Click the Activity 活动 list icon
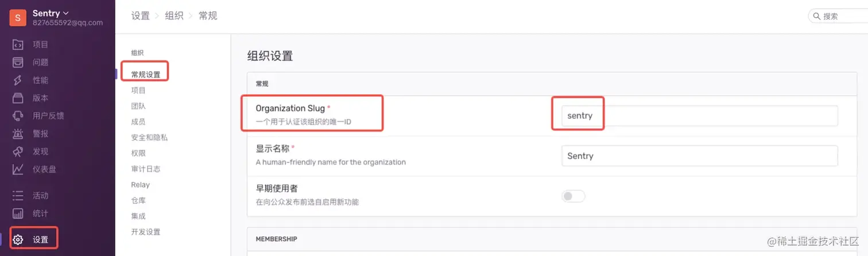 (18, 196)
